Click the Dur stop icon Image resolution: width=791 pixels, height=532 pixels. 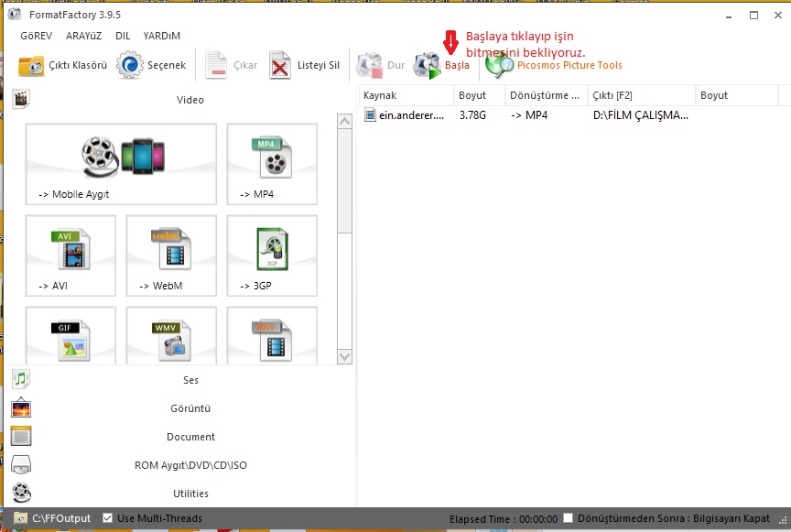click(369, 66)
